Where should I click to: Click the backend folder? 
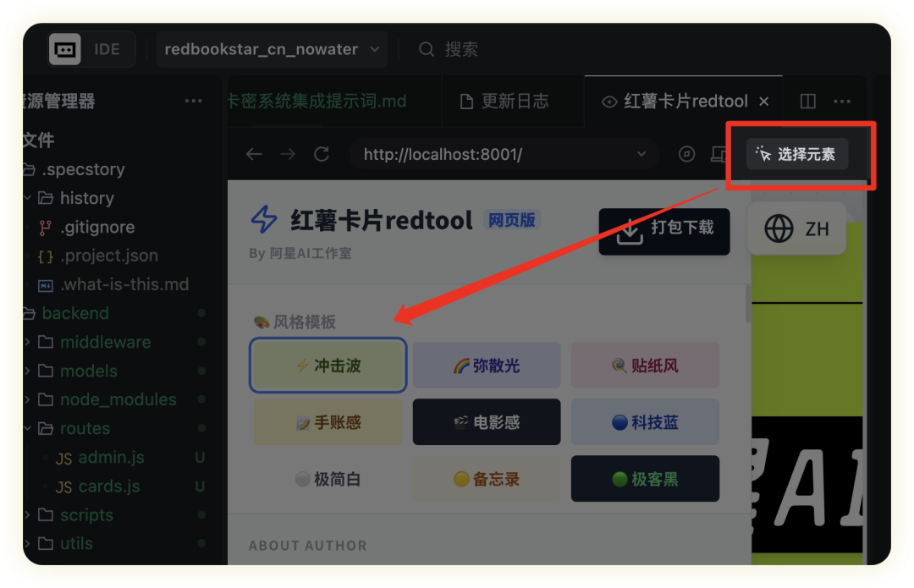click(x=74, y=313)
